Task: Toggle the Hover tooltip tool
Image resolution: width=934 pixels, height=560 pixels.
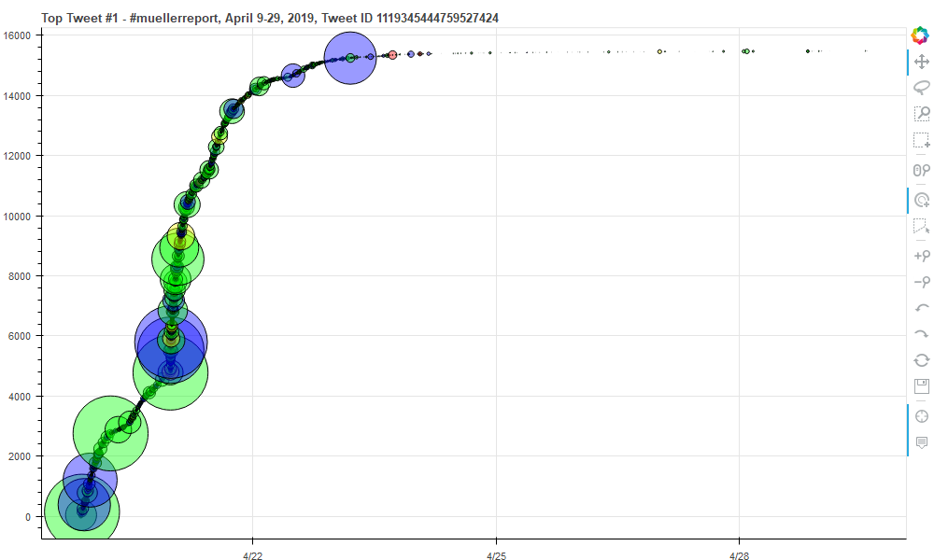Action: point(921,442)
